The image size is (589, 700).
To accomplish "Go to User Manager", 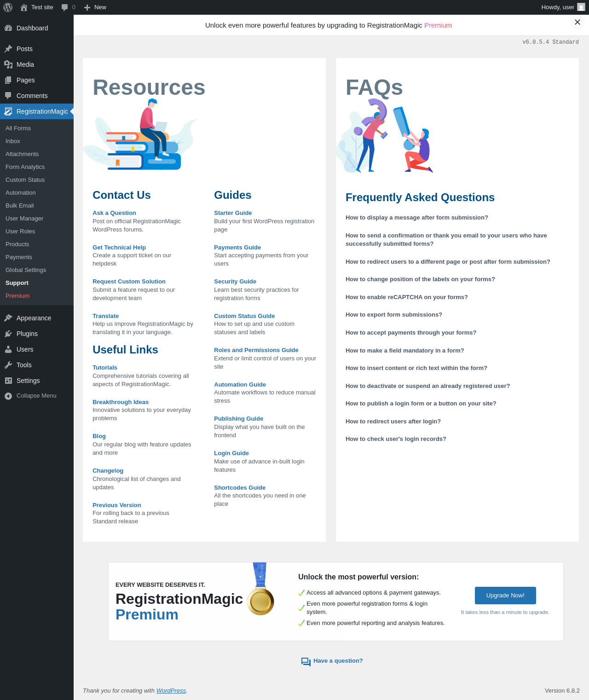I will (24, 219).
